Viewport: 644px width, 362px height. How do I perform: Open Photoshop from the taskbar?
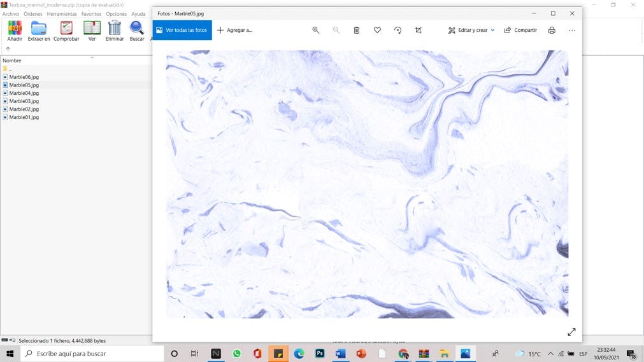(x=320, y=354)
